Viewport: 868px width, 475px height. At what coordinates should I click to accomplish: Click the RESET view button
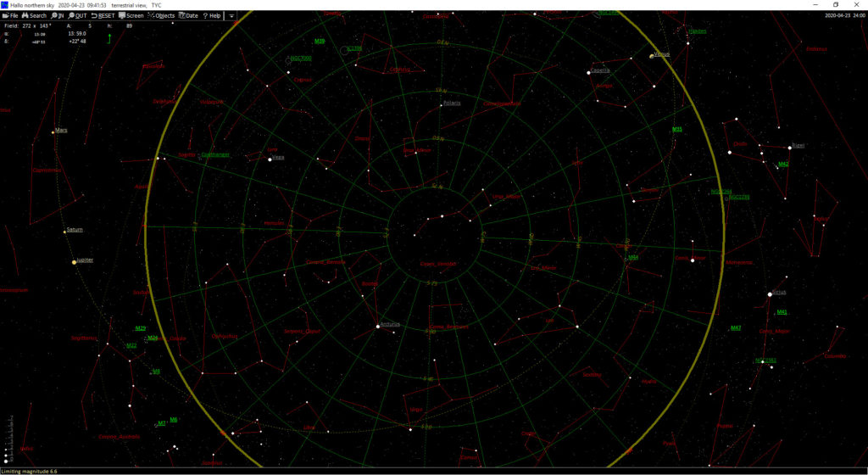[103, 15]
